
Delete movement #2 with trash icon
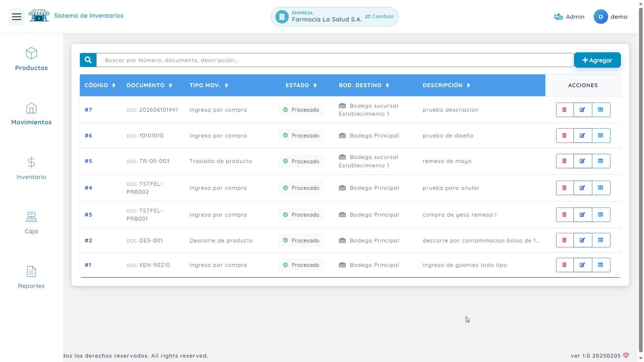[564, 240]
